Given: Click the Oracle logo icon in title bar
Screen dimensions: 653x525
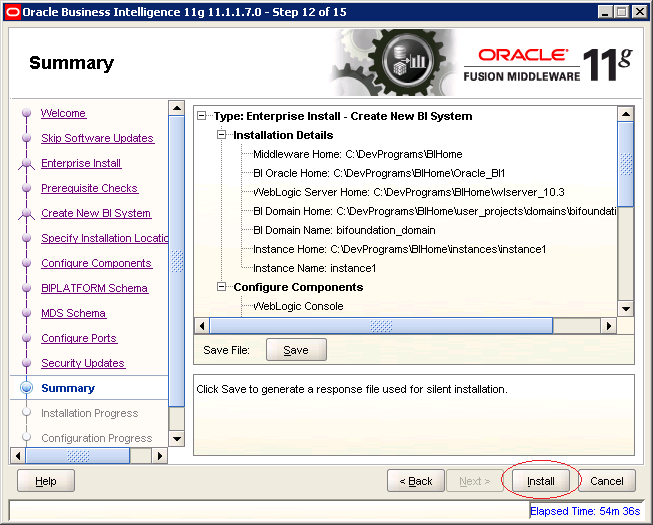Looking at the screenshot, I should coord(12,12).
